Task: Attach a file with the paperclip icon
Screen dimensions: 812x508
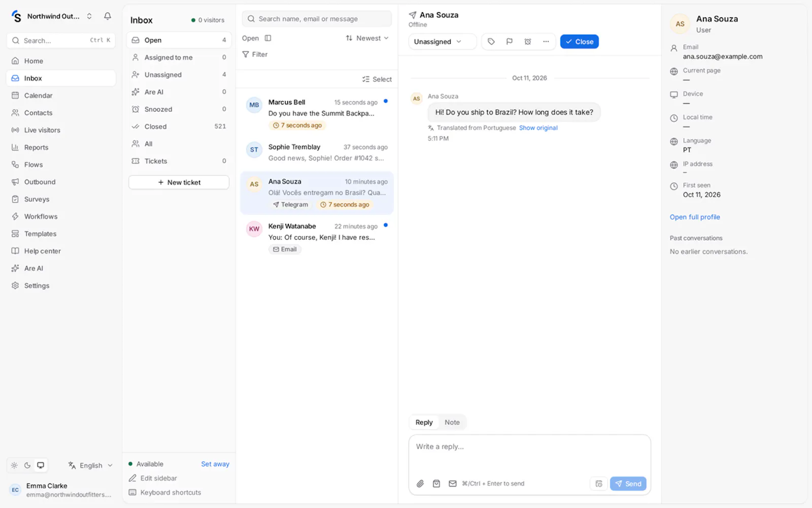Action: [420, 484]
